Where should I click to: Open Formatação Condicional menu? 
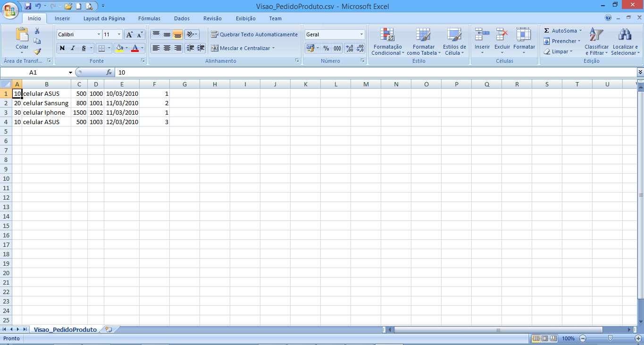387,42
